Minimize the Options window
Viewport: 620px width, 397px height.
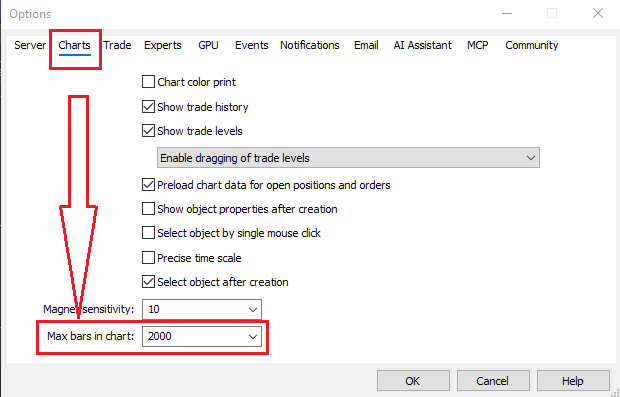[x=506, y=13]
